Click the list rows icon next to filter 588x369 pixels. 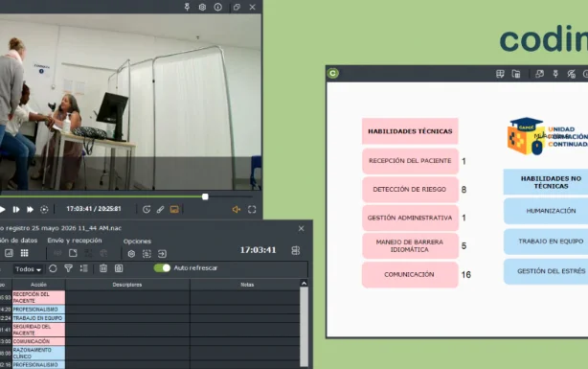pyautogui.click(x=84, y=268)
